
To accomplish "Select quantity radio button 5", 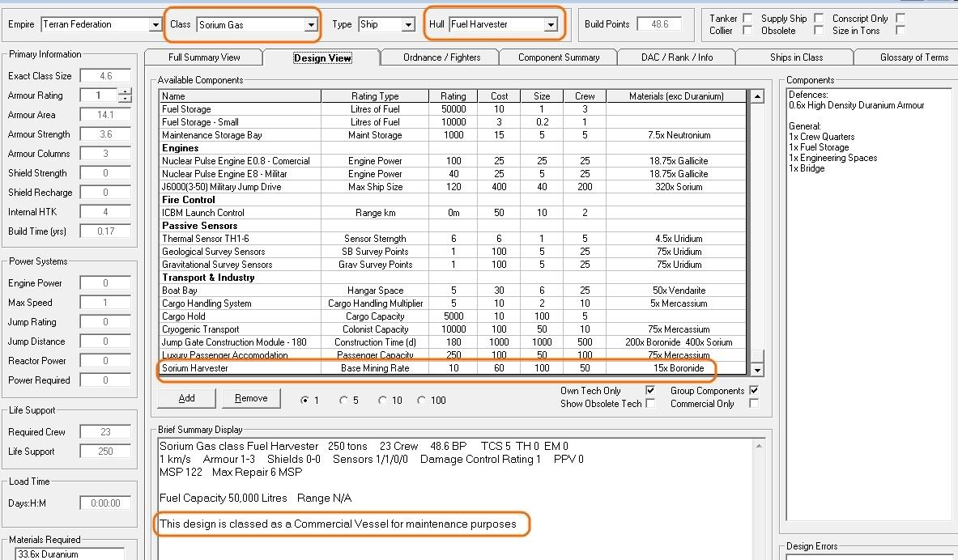I will coord(343,400).
